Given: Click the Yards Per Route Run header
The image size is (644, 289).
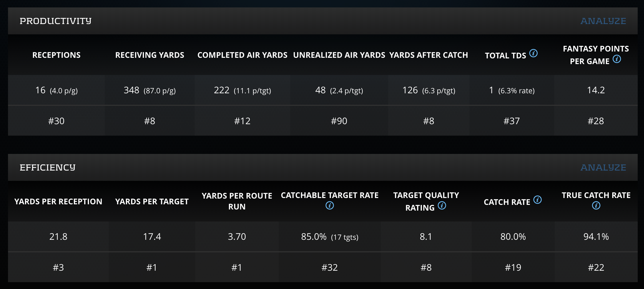Looking at the screenshot, I should pos(237,201).
